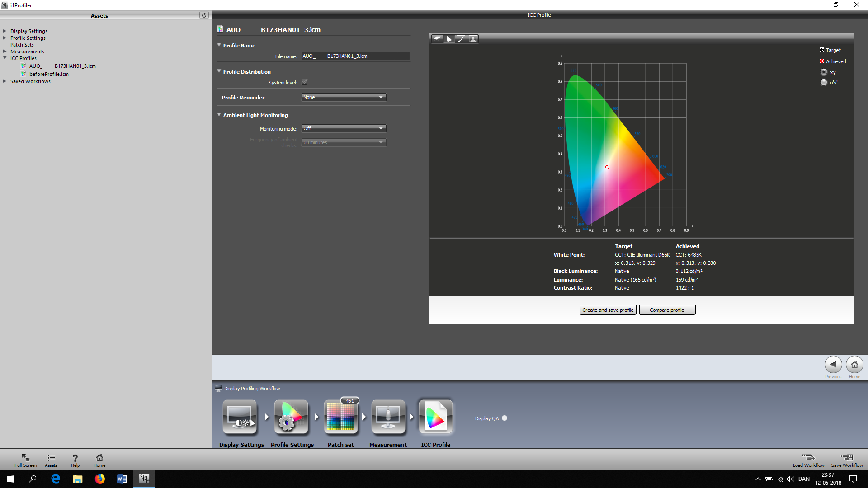Select the u'v' radio button

click(x=824, y=83)
